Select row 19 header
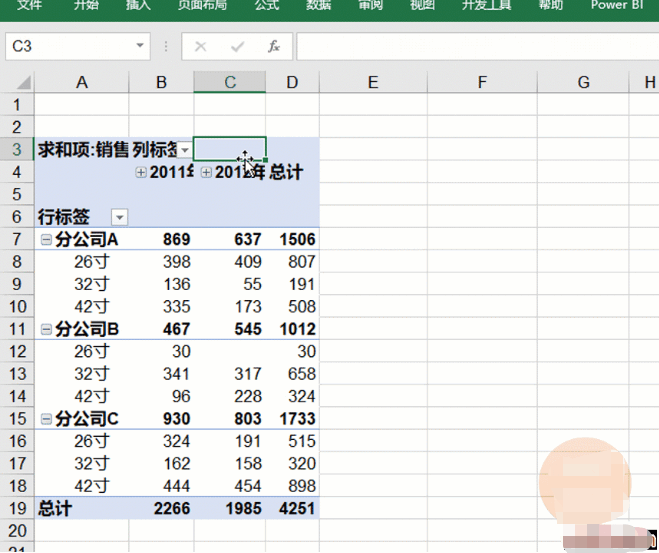The height and width of the screenshot is (553, 659). 17,508
